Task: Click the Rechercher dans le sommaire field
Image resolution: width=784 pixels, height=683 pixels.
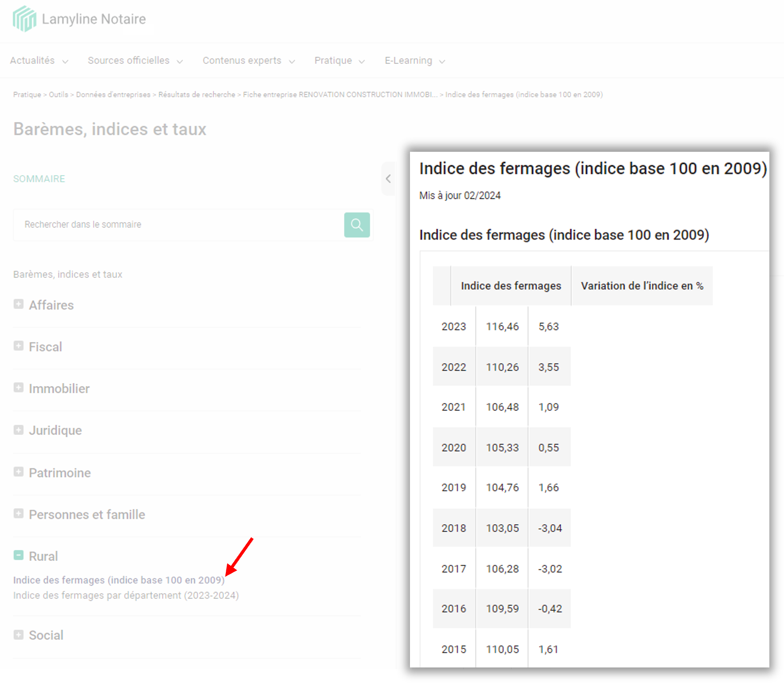Action: pos(177,225)
